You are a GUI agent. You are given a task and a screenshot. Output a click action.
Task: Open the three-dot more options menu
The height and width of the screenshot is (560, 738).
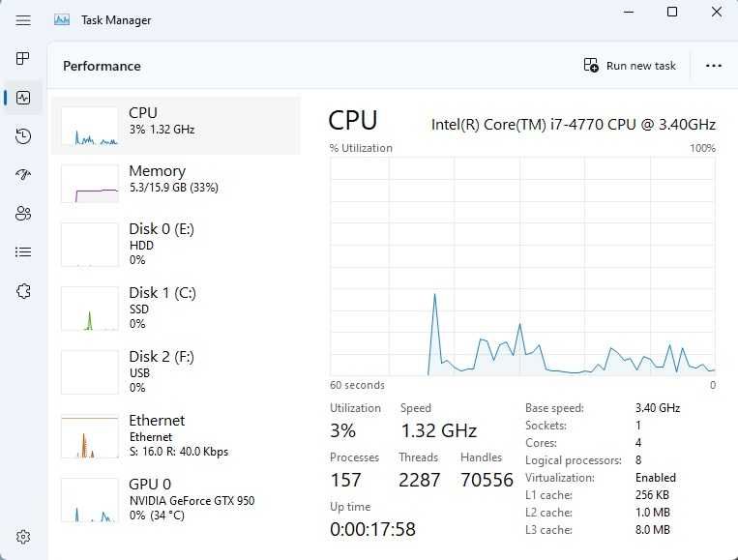coord(714,66)
